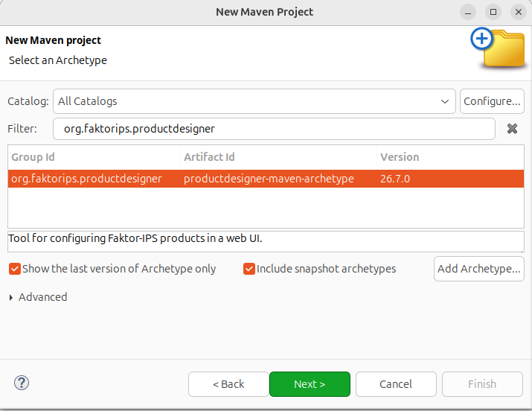532x411 pixels.
Task: Click the new Maven project folder icon
Action: (498, 48)
